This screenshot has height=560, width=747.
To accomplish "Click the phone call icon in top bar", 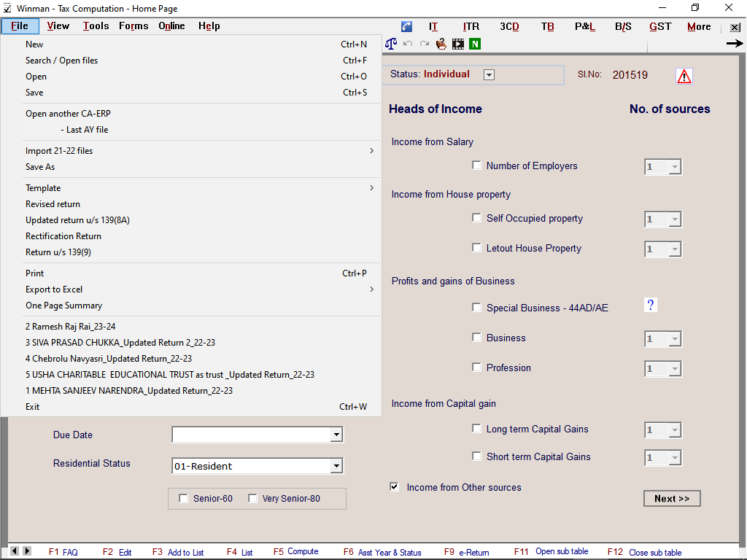I will tap(406, 26).
